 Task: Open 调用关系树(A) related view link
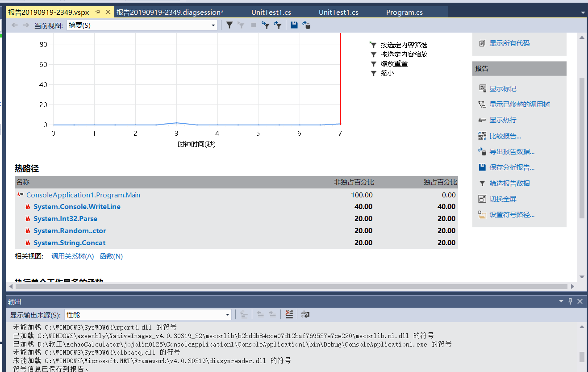(72, 256)
